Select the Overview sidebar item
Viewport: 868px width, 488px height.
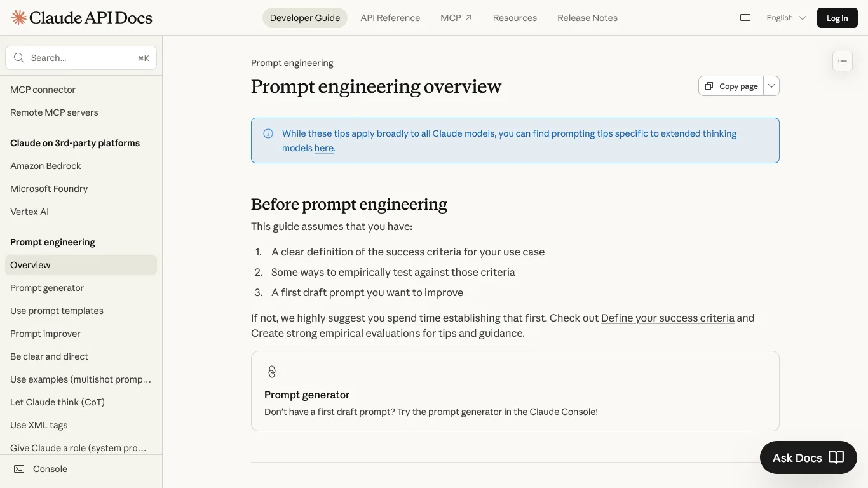click(x=81, y=265)
